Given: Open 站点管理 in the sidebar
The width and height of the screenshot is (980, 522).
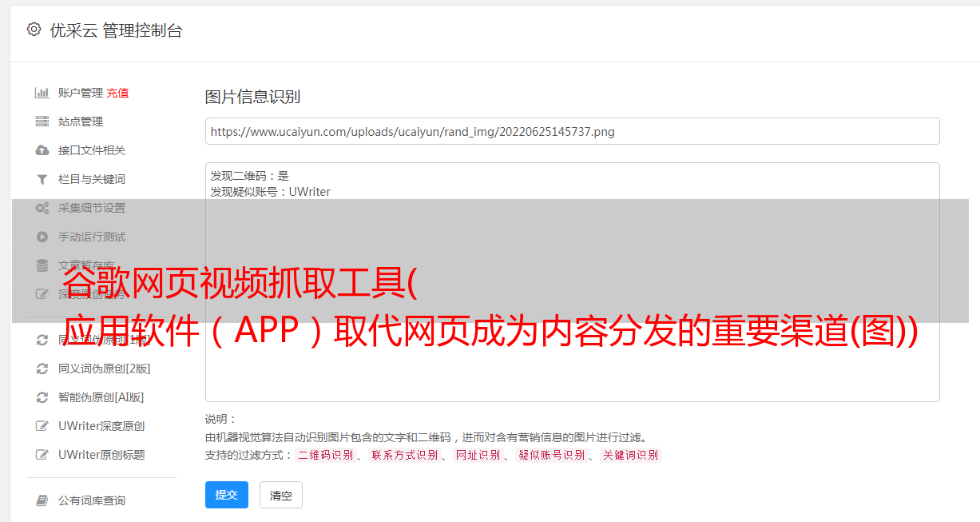Looking at the screenshot, I should 81,122.
